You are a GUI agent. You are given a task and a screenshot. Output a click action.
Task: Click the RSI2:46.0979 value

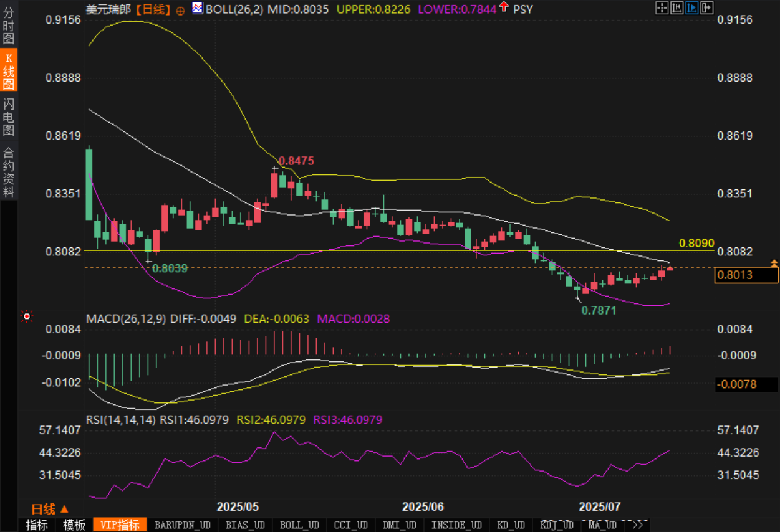(x=271, y=420)
